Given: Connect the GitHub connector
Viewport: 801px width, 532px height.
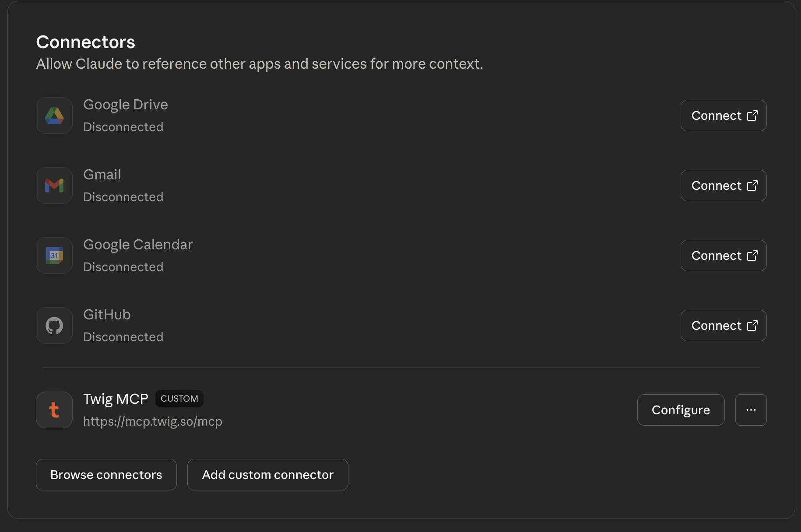Looking at the screenshot, I should pyautogui.click(x=723, y=325).
